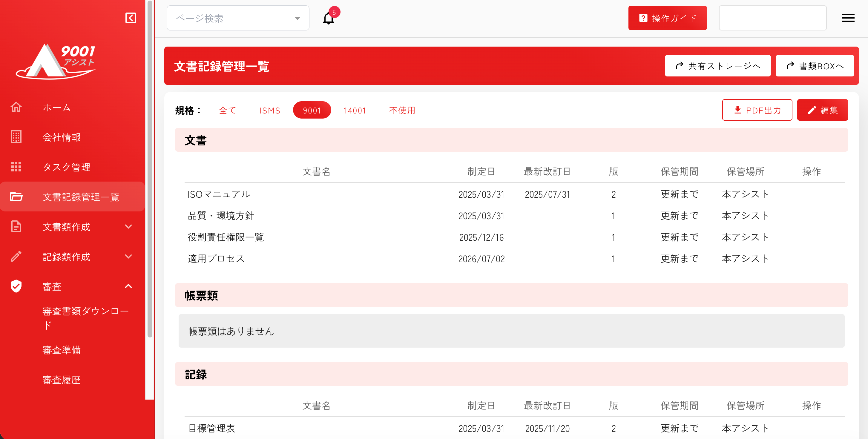The height and width of the screenshot is (439, 868).
Task: Go to 共有ストレージへ
Action: click(718, 66)
